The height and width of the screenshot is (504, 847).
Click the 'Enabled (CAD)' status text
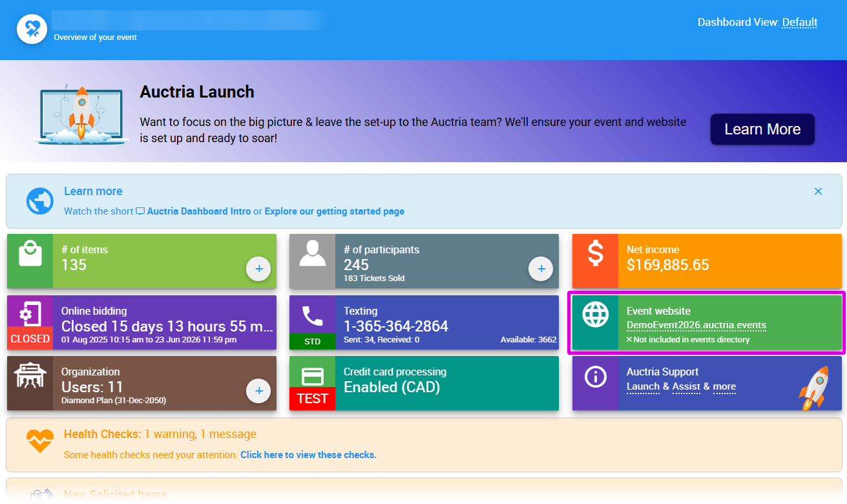coord(392,387)
